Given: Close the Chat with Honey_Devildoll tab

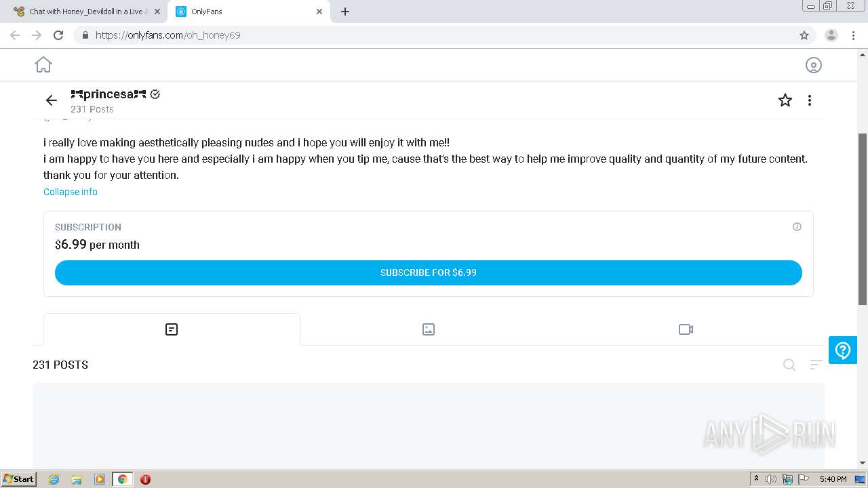Looking at the screenshot, I should (x=157, y=12).
